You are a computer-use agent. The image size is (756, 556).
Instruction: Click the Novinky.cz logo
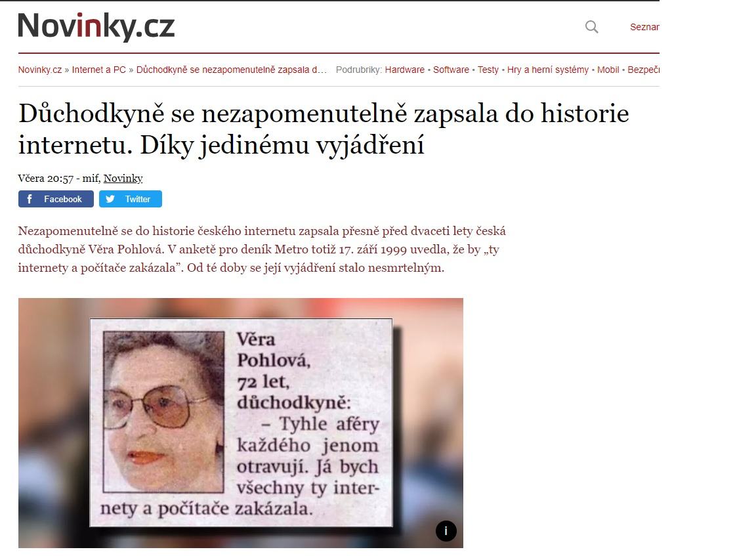(x=96, y=26)
